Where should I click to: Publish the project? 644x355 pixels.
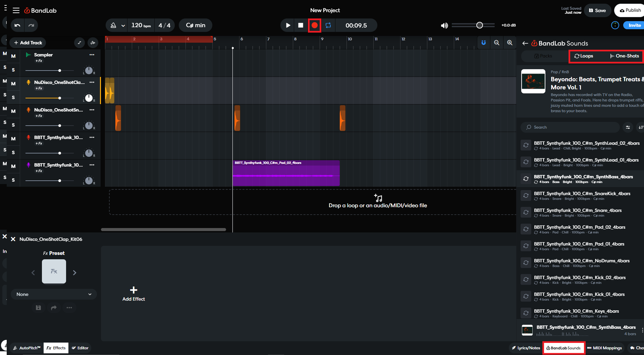[629, 10]
